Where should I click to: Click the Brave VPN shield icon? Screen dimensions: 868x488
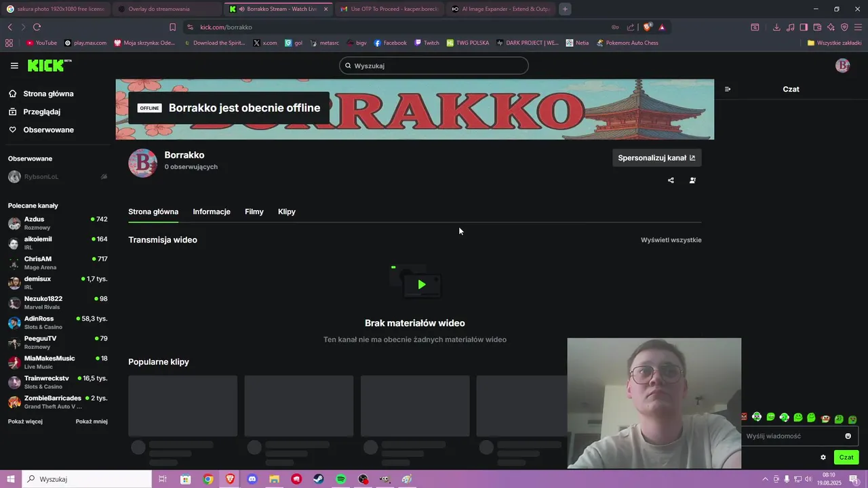[x=844, y=27]
